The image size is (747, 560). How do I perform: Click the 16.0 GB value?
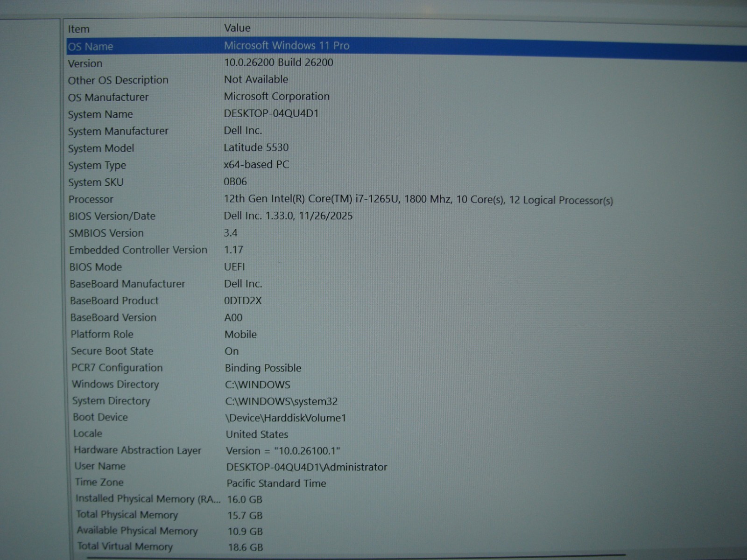(x=245, y=499)
